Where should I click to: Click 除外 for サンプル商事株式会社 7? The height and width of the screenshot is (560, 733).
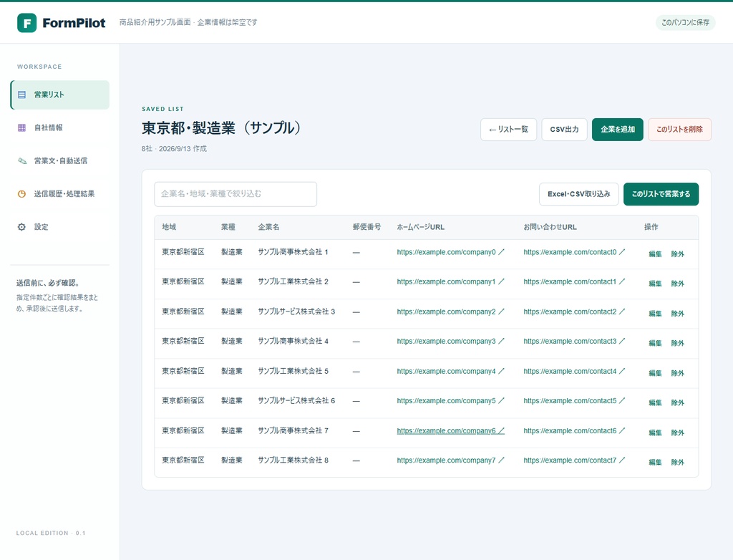(x=677, y=433)
